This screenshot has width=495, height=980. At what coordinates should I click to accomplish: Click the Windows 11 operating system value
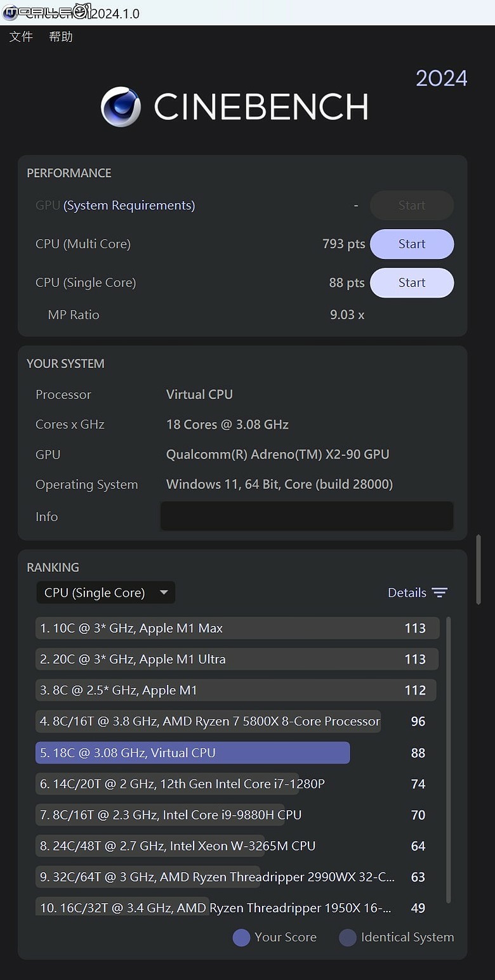point(279,485)
